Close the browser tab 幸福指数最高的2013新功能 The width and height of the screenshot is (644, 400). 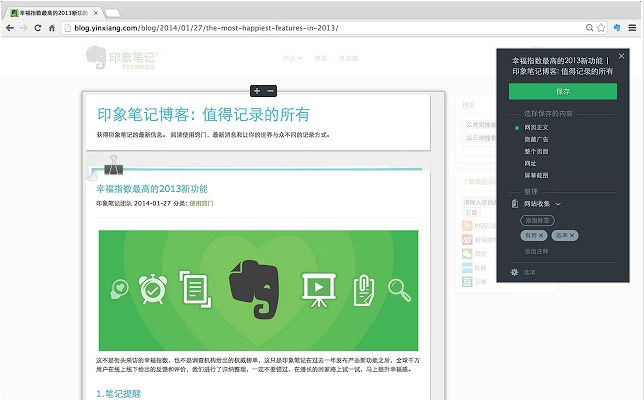point(96,13)
